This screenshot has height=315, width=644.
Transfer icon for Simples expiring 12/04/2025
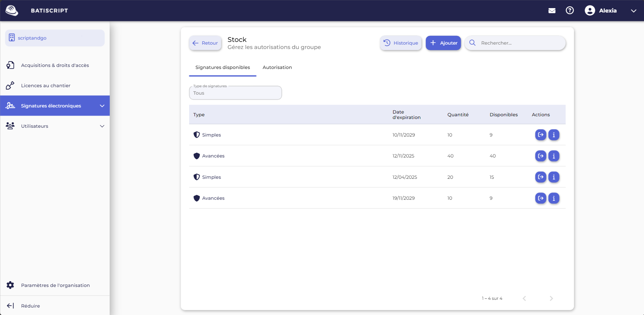tap(541, 177)
